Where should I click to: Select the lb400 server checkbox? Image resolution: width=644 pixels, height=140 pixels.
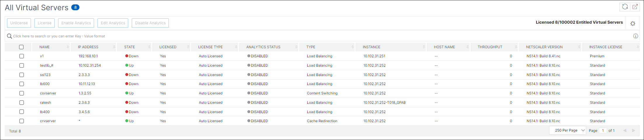click(22, 112)
